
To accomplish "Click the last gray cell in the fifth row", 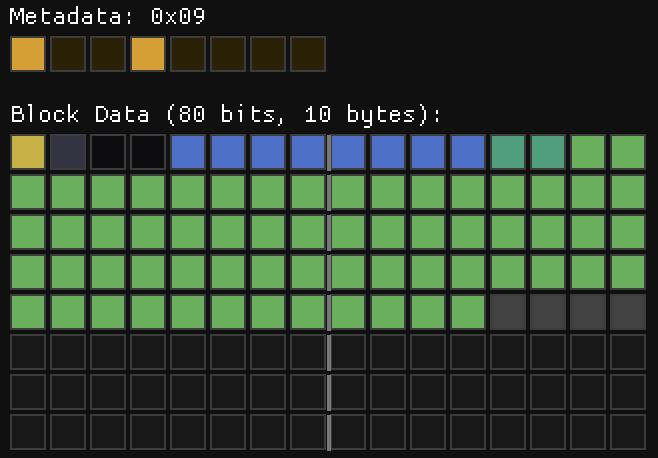I will [x=628, y=312].
